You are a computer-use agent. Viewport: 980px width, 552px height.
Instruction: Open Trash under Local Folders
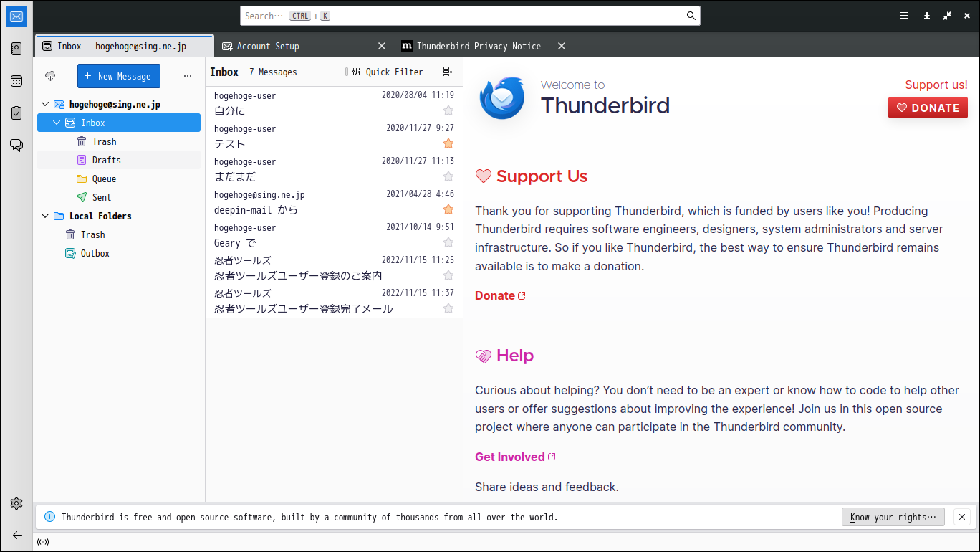point(119,234)
